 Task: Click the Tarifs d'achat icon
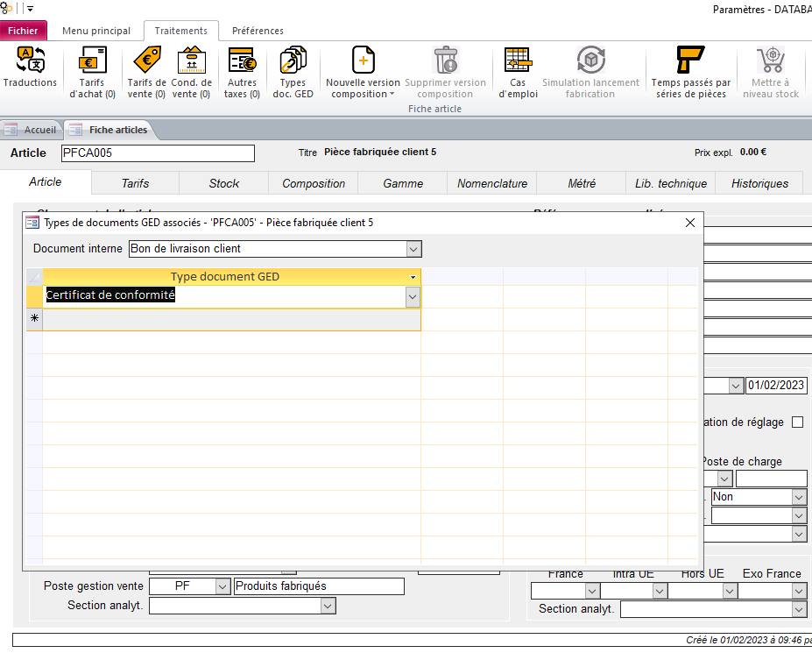pos(92,61)
